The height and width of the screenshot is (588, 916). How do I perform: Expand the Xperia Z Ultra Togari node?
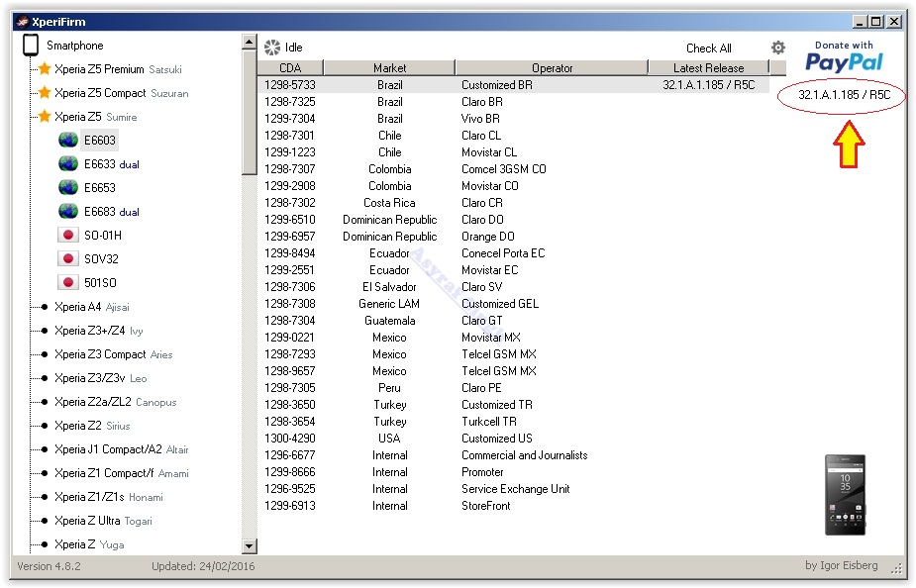(x=44, y=521)
